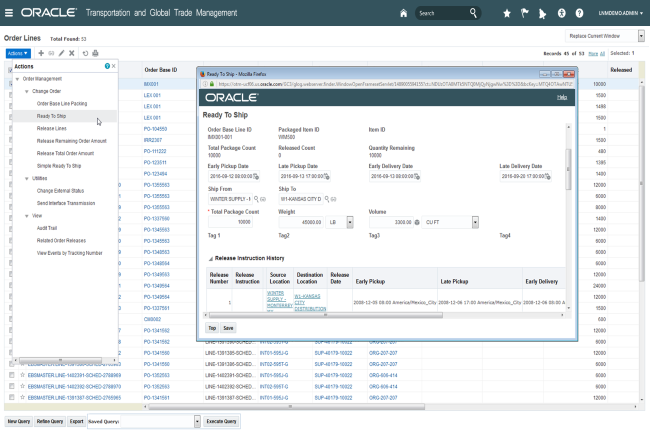Open the flag notifications icon in the header
This screenshot has width=650, height=433.
[x=524, y=13]
